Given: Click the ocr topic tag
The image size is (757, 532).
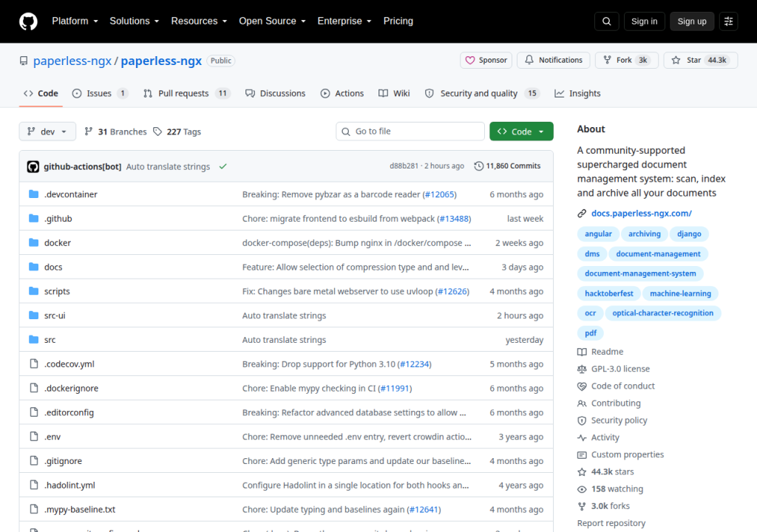Looking at the screenshot, I should coord(590,313).
